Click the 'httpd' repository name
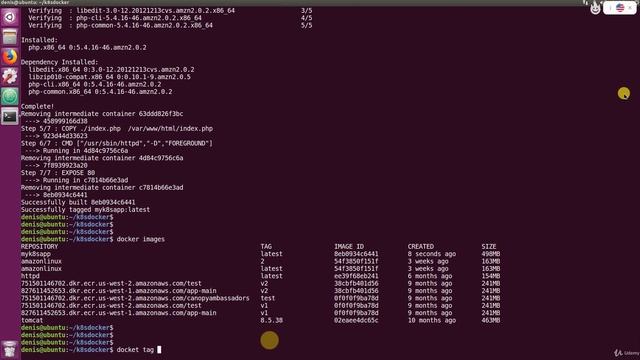The height and width of the screenshot is (360, 640). click(x=30, y=276)
